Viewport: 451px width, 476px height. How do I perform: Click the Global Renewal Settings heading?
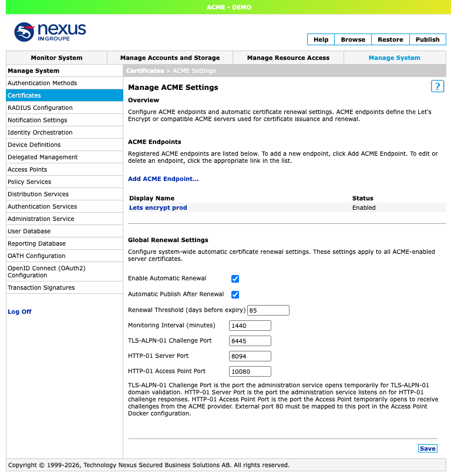tap(168, 240)
